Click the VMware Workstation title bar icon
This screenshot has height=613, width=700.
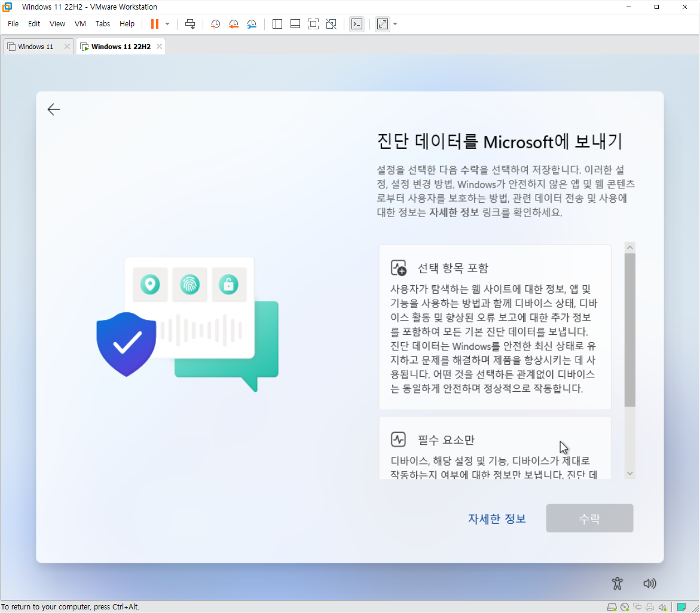tap(7, 7)
